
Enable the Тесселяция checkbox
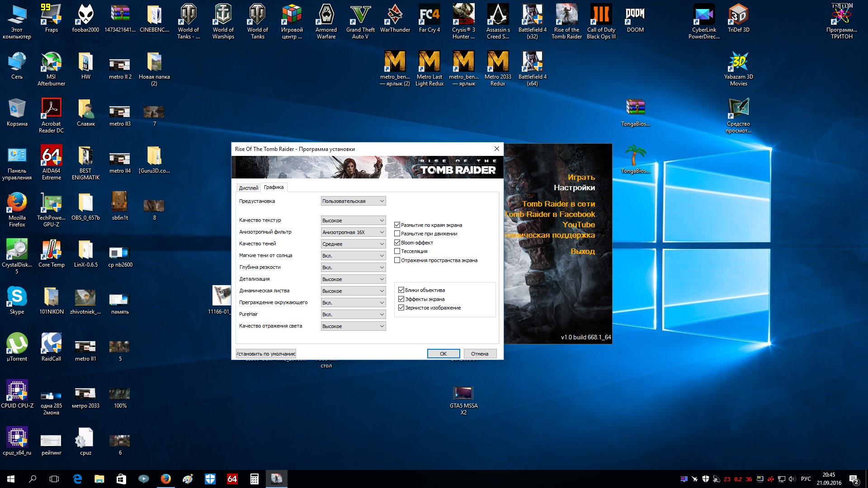click(x=397, y=251)
